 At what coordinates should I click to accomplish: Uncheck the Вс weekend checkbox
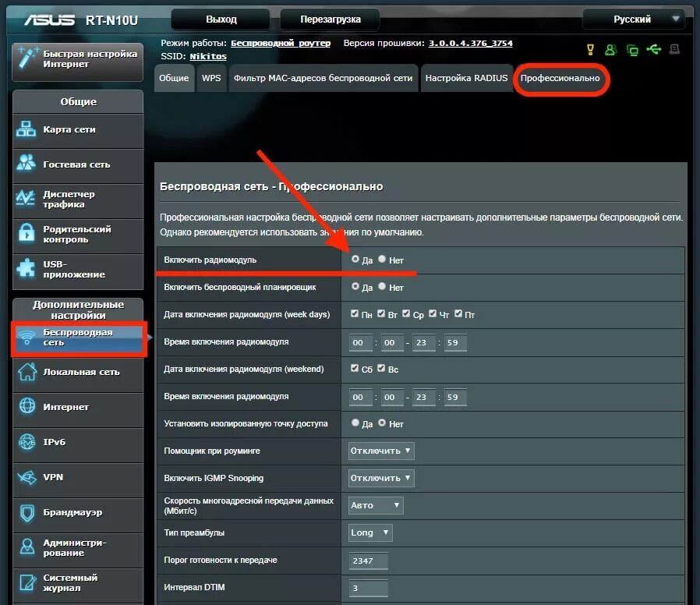pos(381,368)
